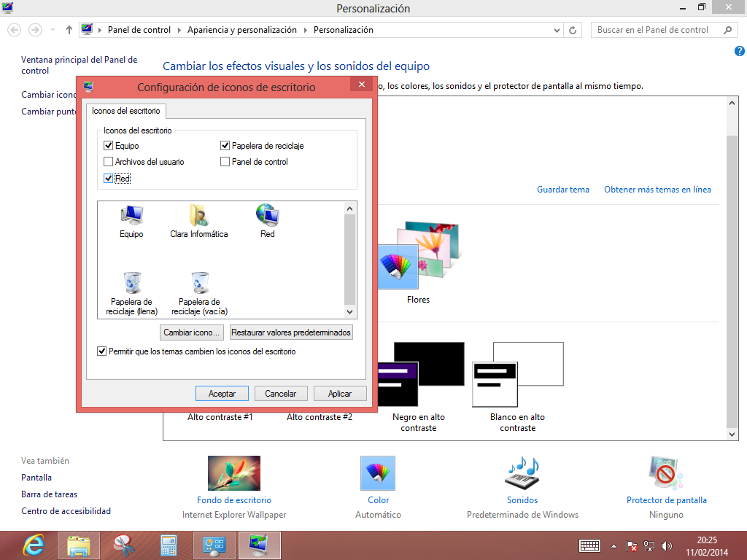Launch Calculator from the taskbar
747x560 pixels.
[x=169, y=545]
